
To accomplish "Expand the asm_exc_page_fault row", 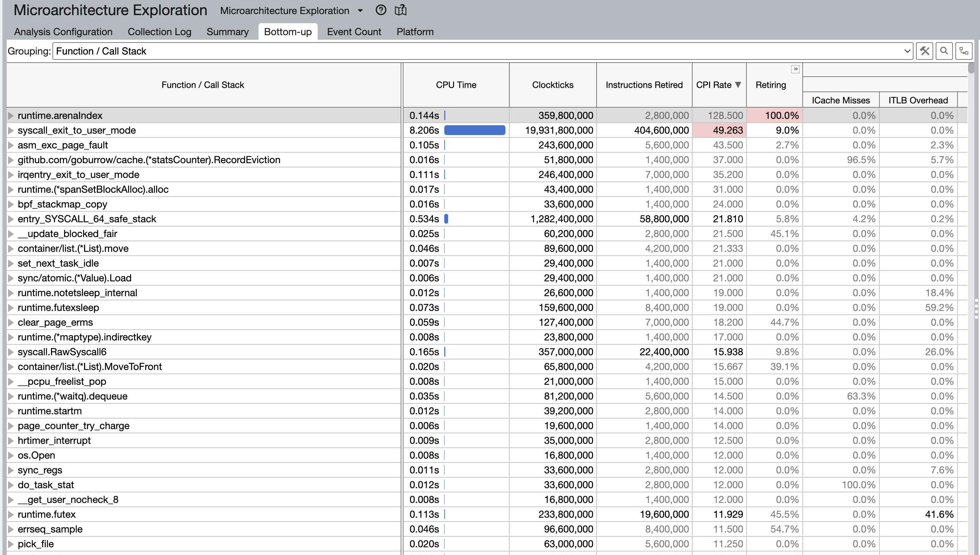I will click(x=11, y=145).
